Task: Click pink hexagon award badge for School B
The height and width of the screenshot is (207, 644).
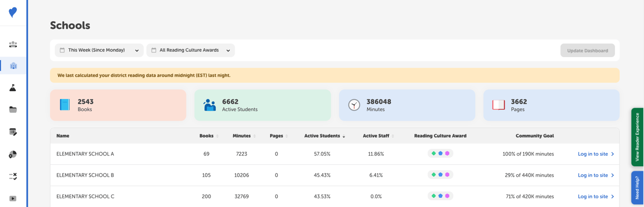Action: [447, 175]
